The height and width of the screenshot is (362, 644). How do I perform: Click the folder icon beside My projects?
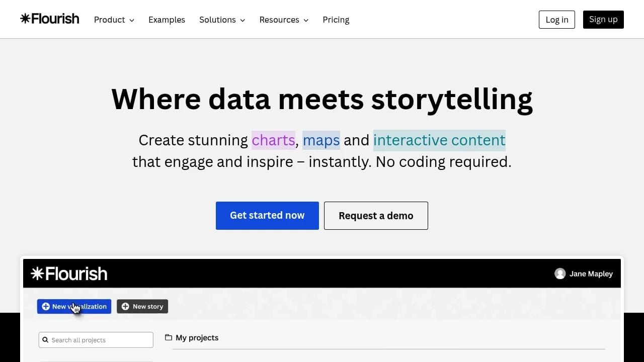tap(169, 337)
